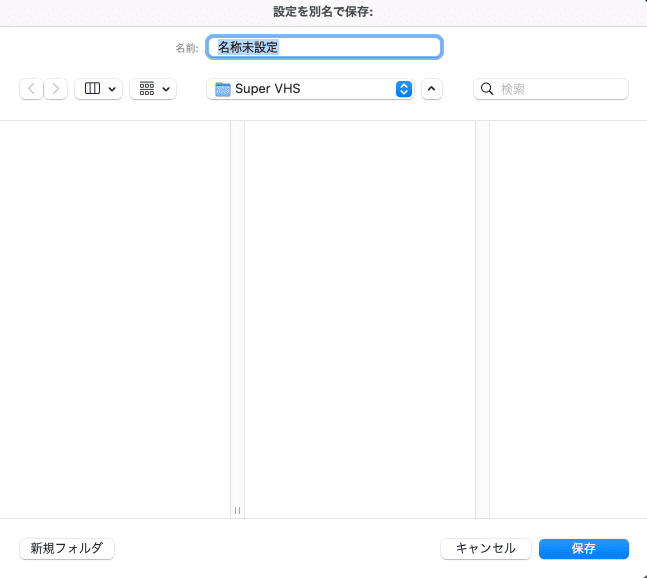647x578 pixels.
Task: Click the Super VHS folder icon
Action: [x=223, y=89]
